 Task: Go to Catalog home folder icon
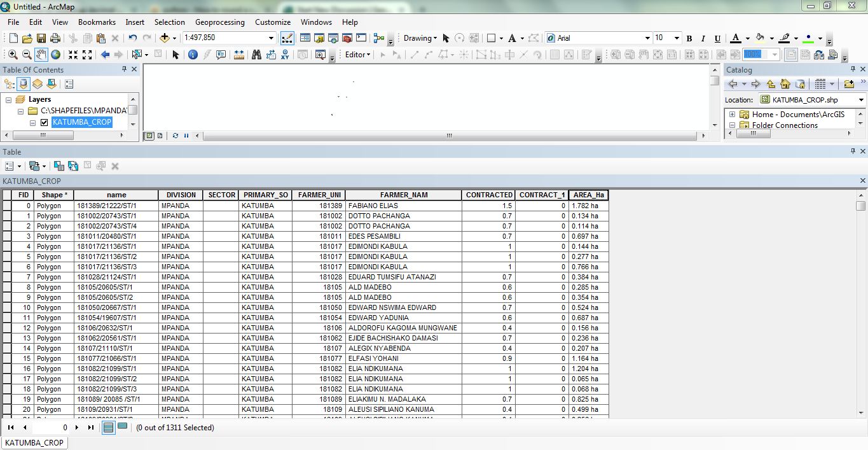click(x=785, y=84)
